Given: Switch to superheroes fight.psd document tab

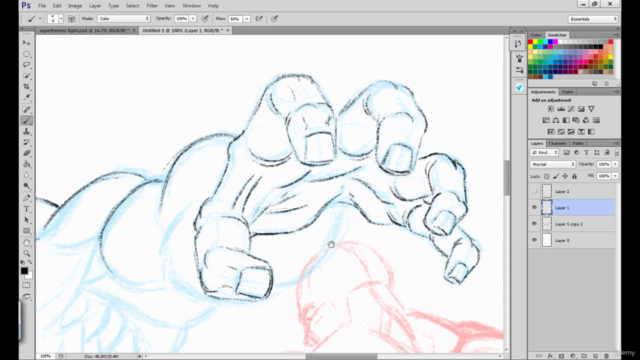Looking at the screenshot, I should point(84,30).
